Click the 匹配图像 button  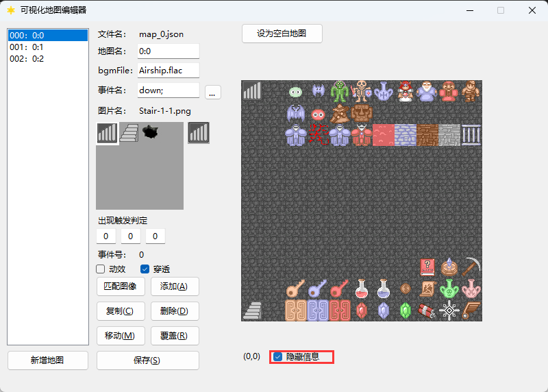(x=121, y=286)
